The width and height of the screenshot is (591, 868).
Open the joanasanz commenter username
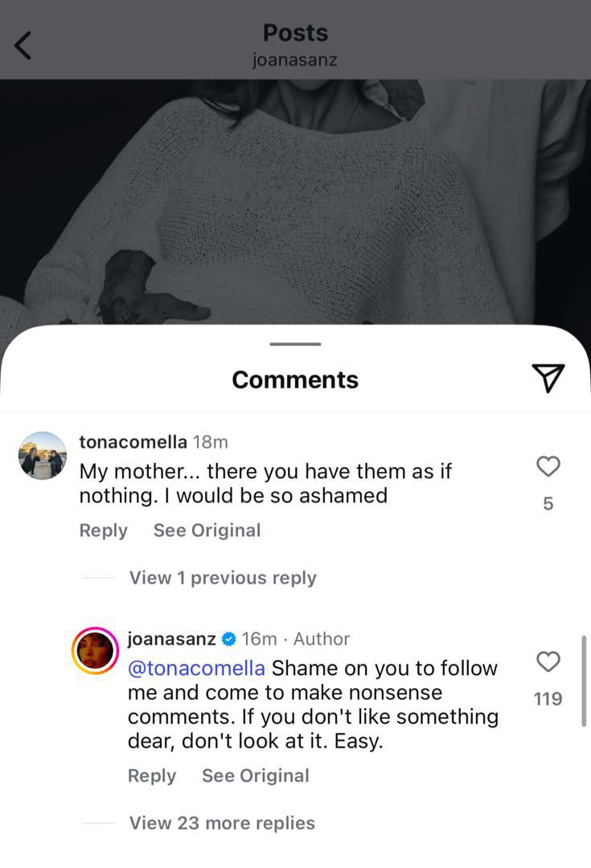pos(171,639)
